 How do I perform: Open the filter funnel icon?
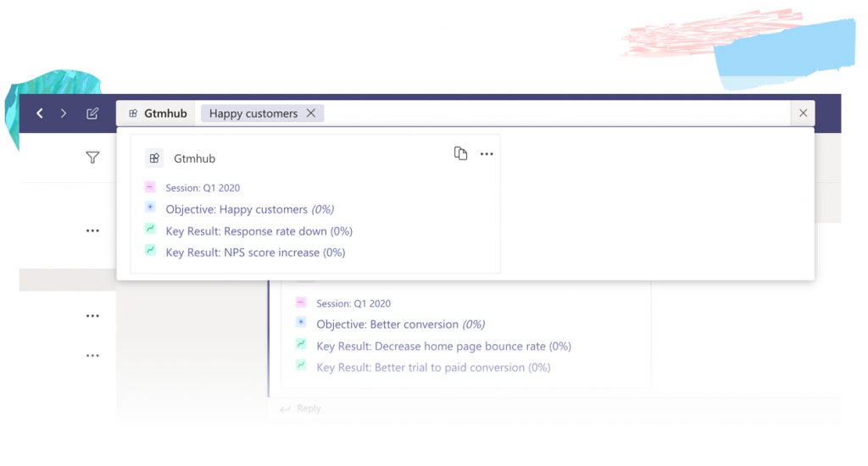(x=92, y=158)
